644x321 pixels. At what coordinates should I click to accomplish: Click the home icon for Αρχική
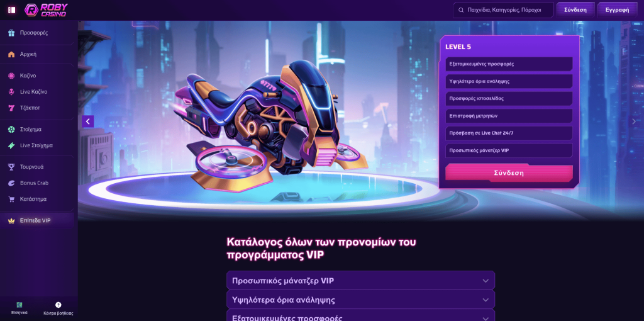(x=11, y=54)
